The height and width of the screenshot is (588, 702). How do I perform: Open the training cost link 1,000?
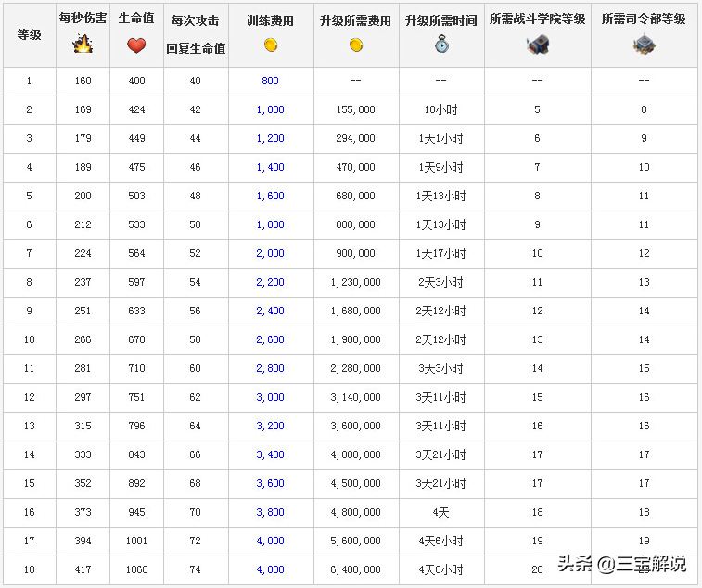271,109
